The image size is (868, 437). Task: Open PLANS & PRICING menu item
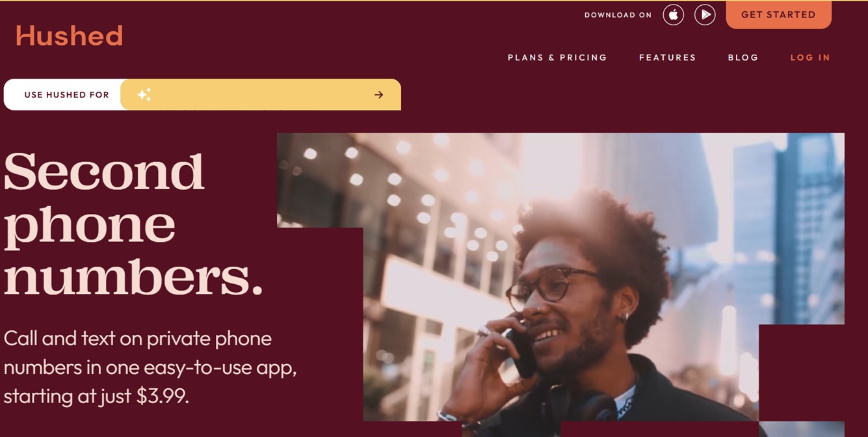coord(557,57)
